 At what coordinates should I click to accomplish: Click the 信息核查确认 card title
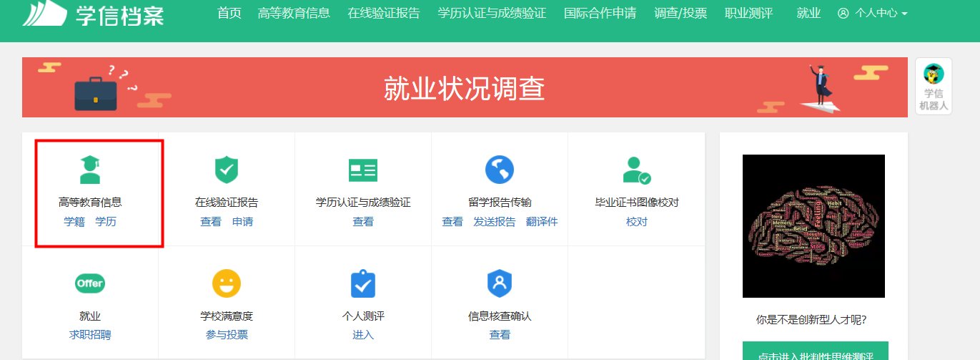500,316
